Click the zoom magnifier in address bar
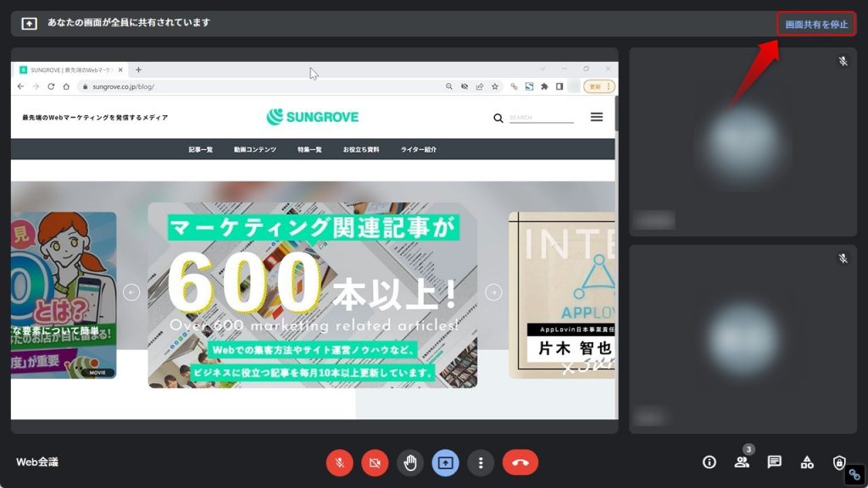The width and height of the screenshot is (868, 488). click(x=449, y=86)
